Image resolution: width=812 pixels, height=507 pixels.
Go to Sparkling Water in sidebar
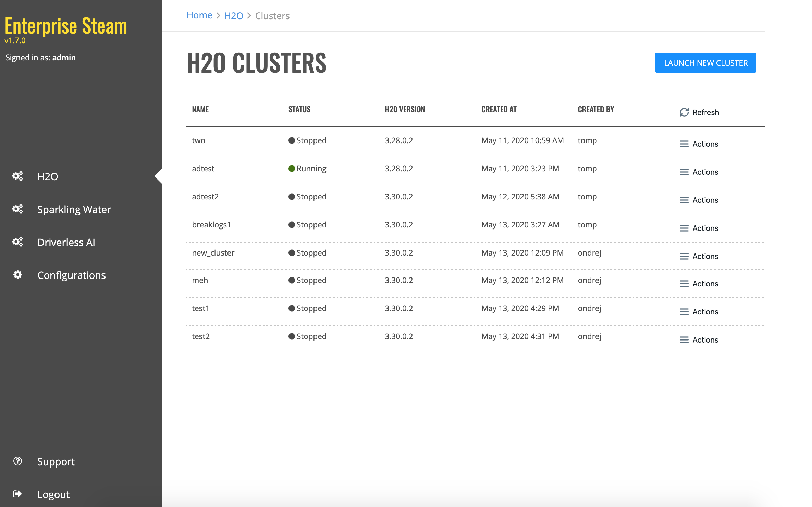[74, 209]
